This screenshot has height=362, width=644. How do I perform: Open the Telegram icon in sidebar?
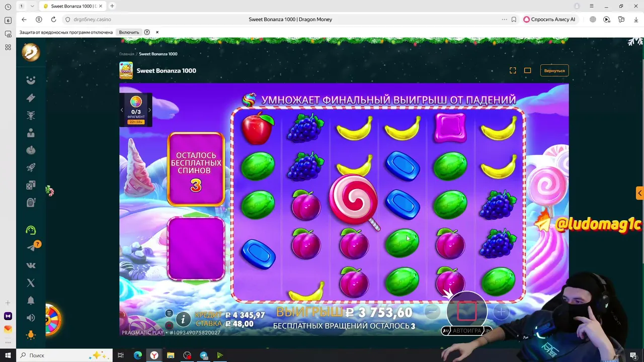click(x=31, y=247)
